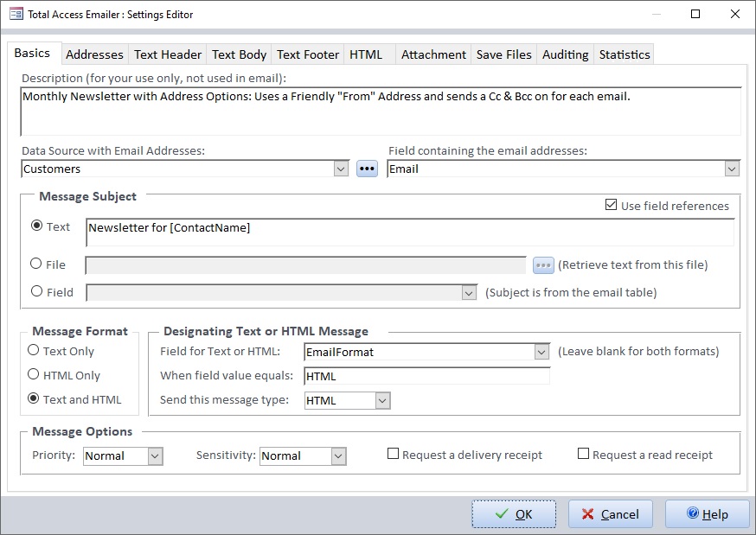
Task: Open the Text Header tab
Action: tap(168, 54)
